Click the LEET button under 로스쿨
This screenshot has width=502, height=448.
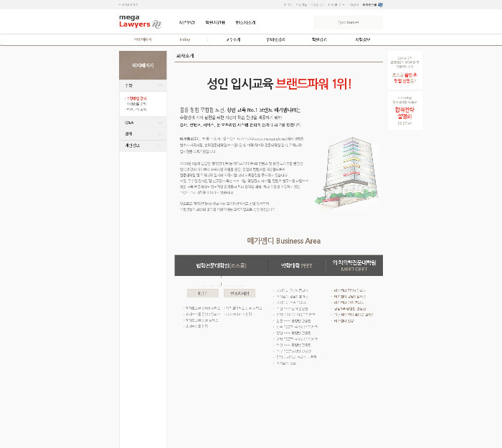coord(203,293)
